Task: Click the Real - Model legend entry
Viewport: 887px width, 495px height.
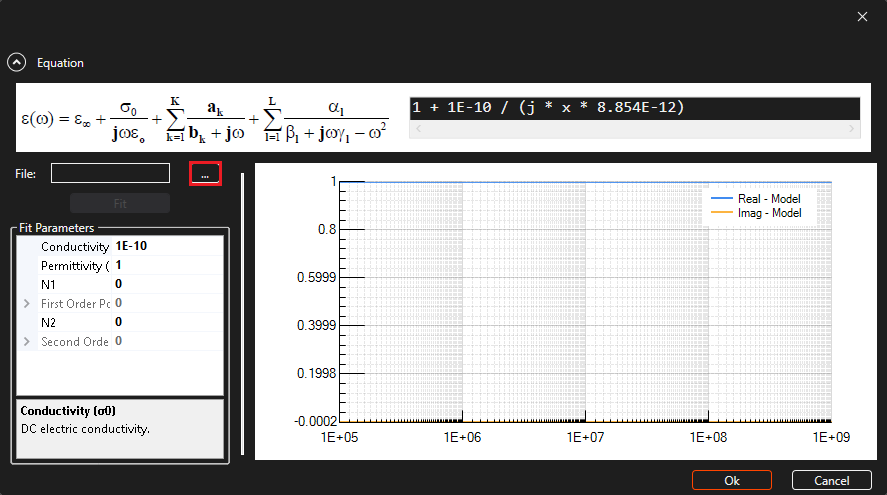Action: (756, 199)
